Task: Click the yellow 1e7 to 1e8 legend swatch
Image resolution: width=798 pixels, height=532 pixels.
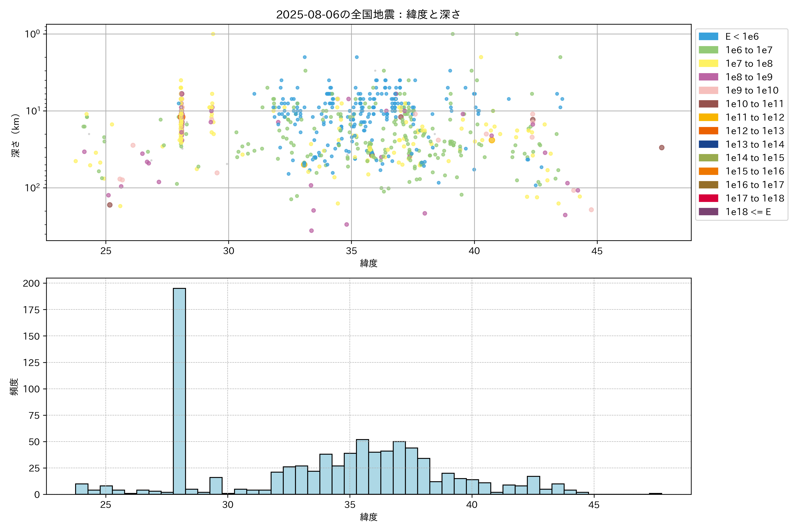Action: (708, 63)
